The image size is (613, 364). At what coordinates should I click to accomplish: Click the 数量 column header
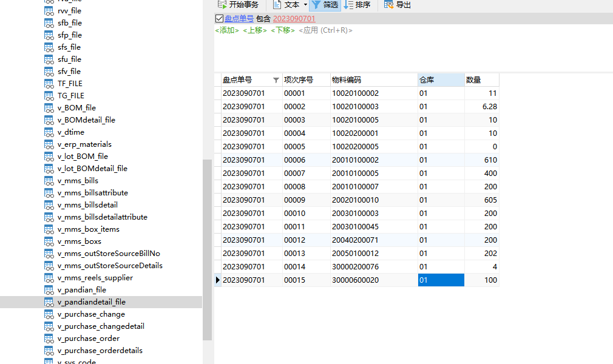point(481,80)
